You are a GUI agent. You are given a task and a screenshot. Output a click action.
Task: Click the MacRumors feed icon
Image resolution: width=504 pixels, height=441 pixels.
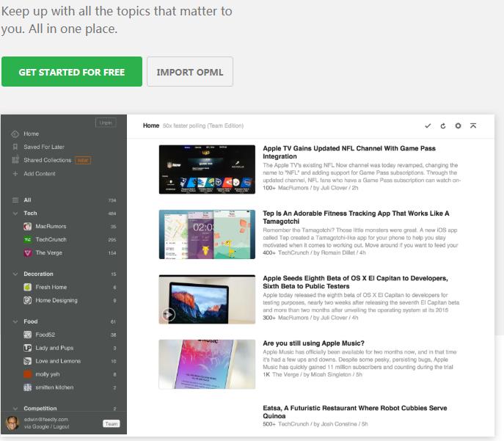(28, 227)
